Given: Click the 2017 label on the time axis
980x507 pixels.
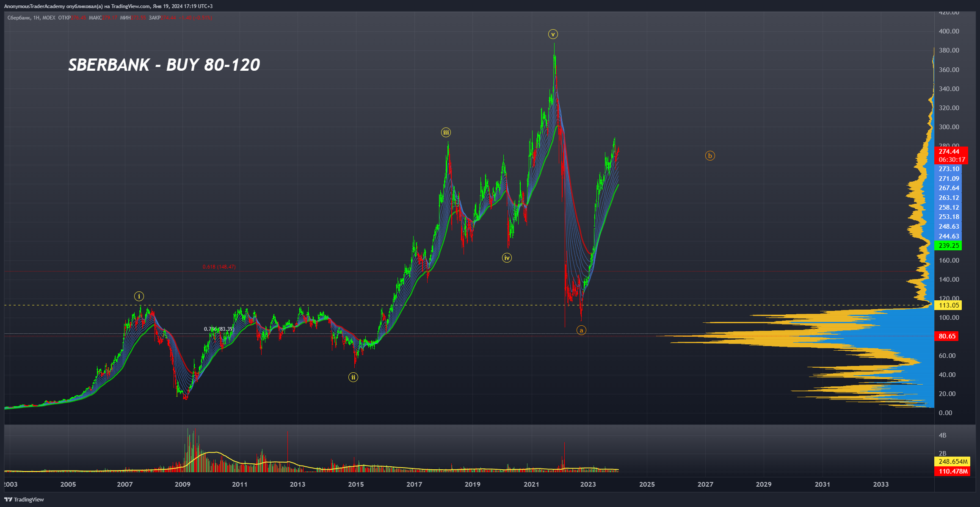Looking at the screenshot, I should click(x=414, y=485).
